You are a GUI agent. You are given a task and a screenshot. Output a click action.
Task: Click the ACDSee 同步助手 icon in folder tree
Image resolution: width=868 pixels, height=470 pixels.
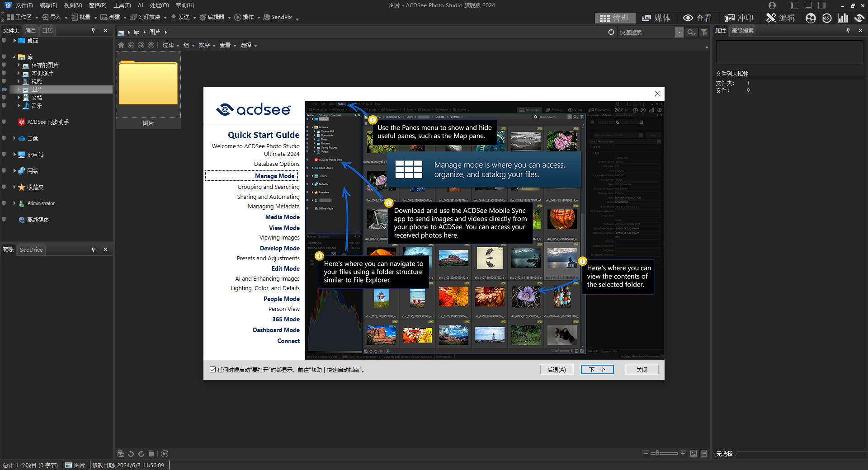(x=21, y=122)
